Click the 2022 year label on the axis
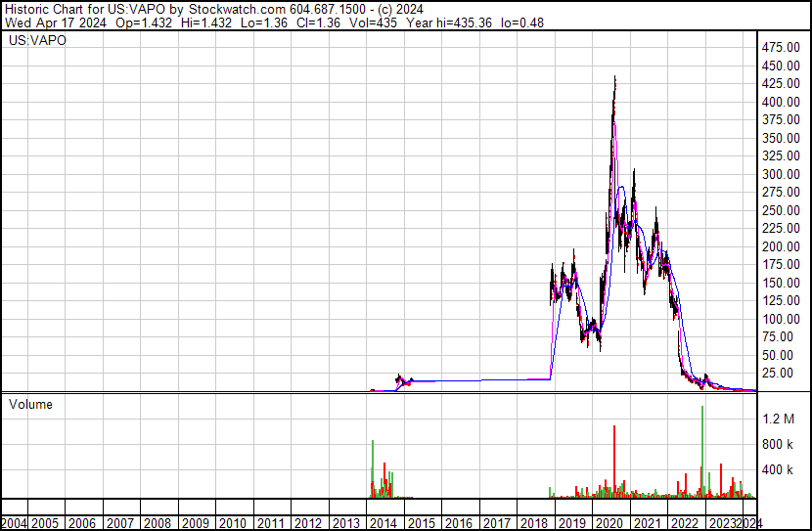Image resolution: width=812 pixels, height=531 pixels. point(683,523)
